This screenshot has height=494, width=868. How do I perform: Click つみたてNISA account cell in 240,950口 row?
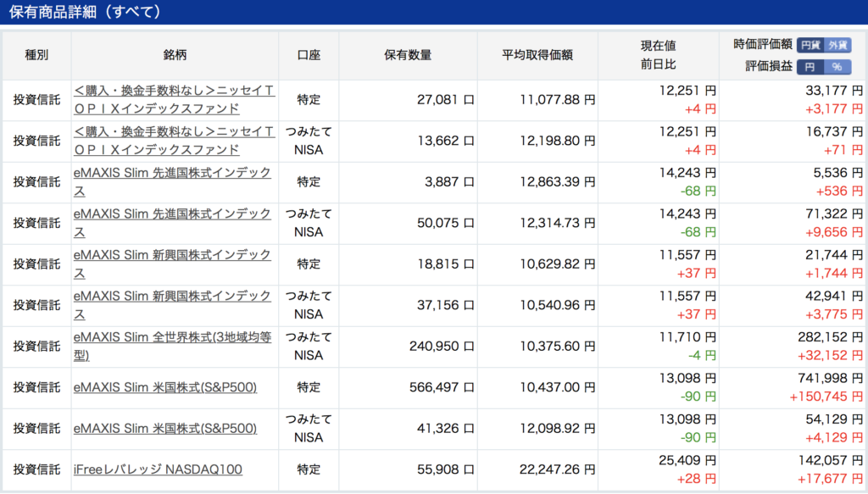pos(309,347)
